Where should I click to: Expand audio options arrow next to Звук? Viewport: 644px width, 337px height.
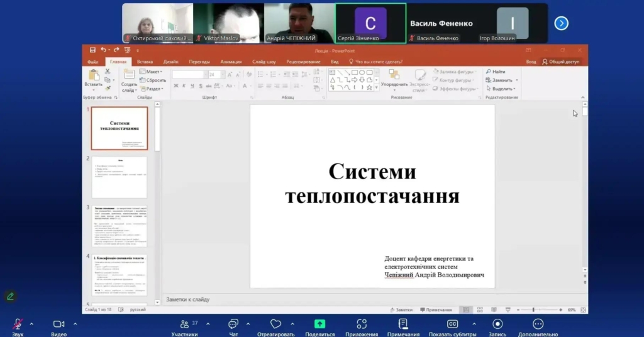[31, 324]
